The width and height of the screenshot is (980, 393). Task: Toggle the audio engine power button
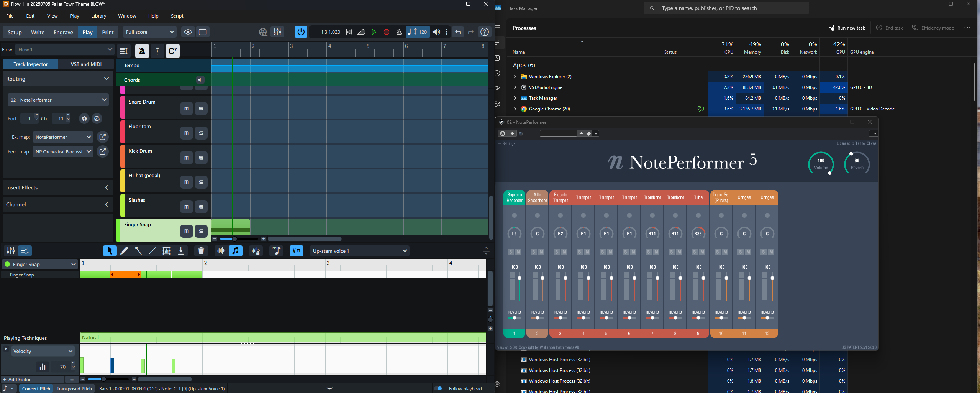click(301, 32)
